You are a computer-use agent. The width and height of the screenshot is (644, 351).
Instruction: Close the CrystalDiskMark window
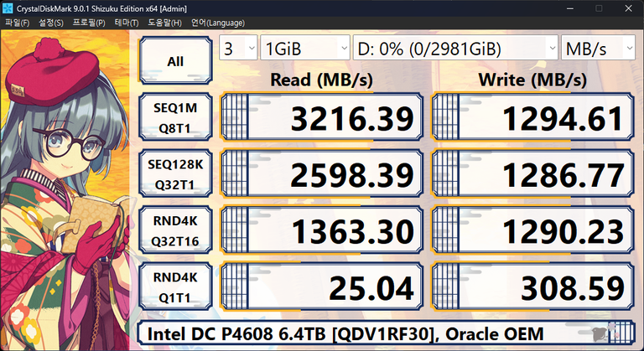[628, 8]
